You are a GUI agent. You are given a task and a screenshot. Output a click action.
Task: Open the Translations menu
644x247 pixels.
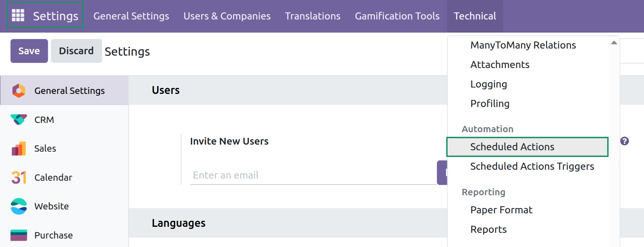[313, 16]
